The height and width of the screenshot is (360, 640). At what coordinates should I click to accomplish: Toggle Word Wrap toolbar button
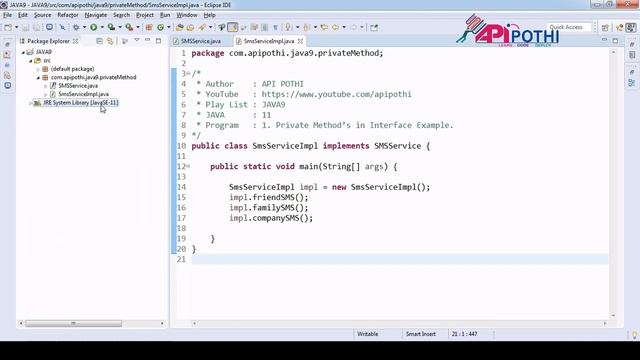pos(254,27)
